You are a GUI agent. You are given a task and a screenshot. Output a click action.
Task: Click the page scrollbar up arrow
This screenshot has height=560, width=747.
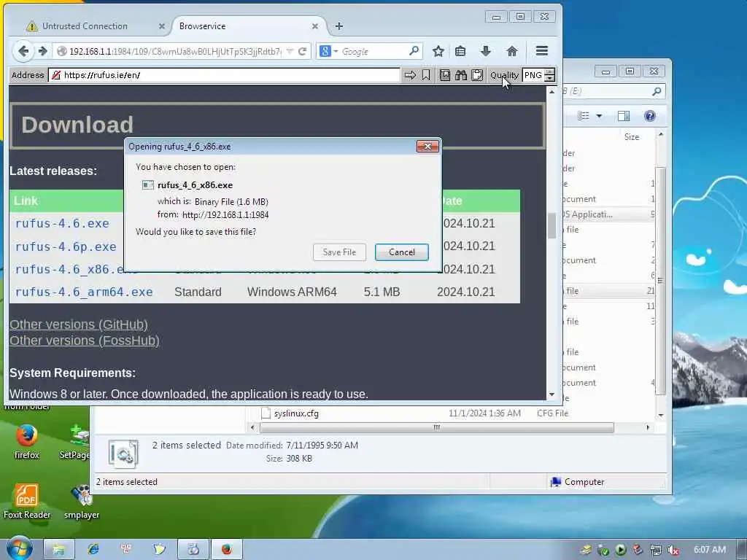(551, 91)
